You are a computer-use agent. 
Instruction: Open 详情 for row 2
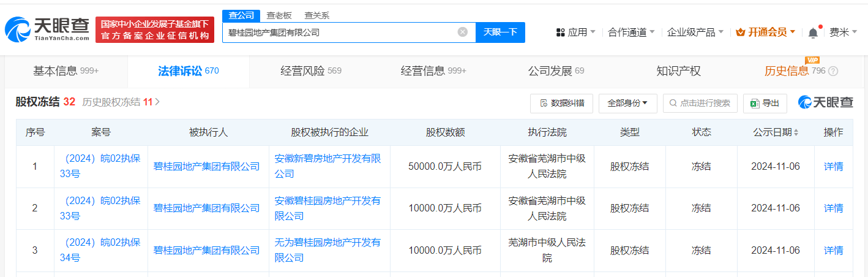point(833,208)
